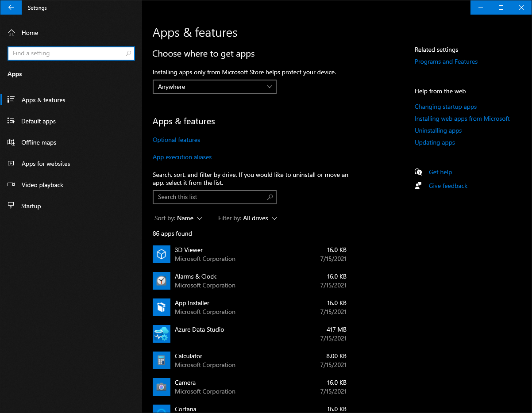
Task: Open Changing startup apps help link
Action: tap(446, 107)
